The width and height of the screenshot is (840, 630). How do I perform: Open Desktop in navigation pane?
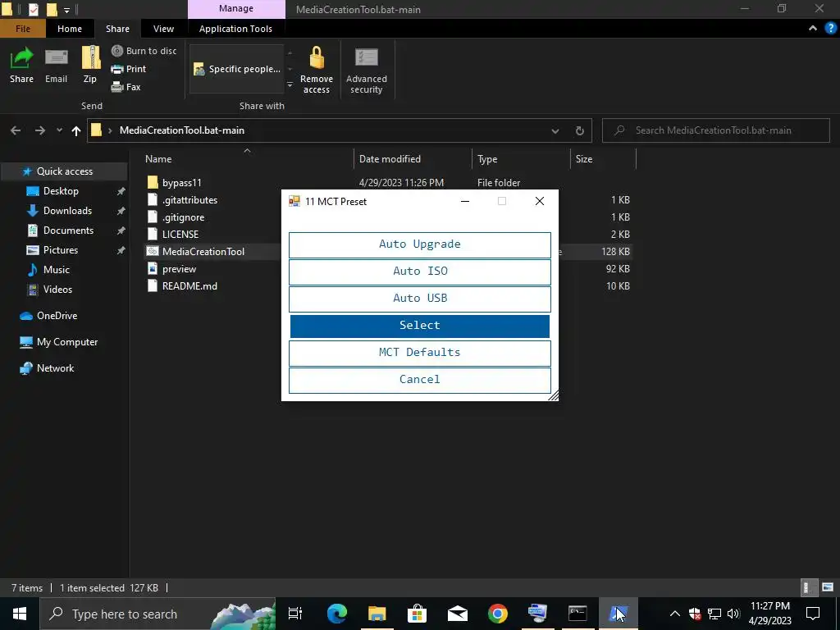pos(61,191)
